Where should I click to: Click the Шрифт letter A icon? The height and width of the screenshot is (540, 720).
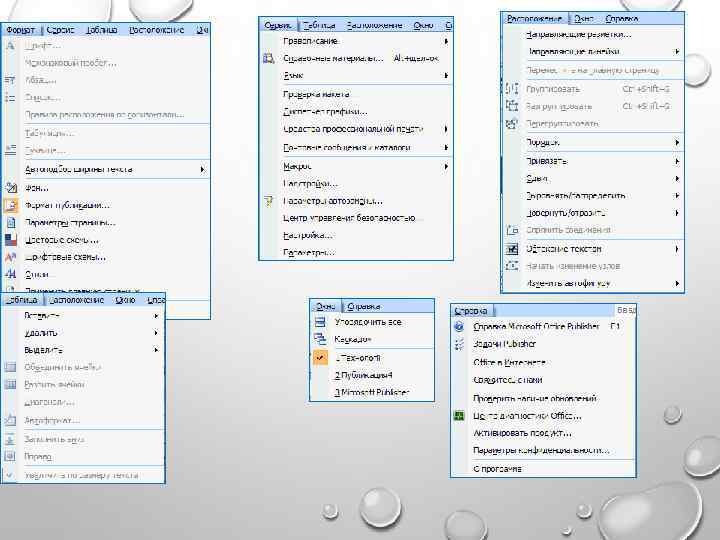coord(10,46)
